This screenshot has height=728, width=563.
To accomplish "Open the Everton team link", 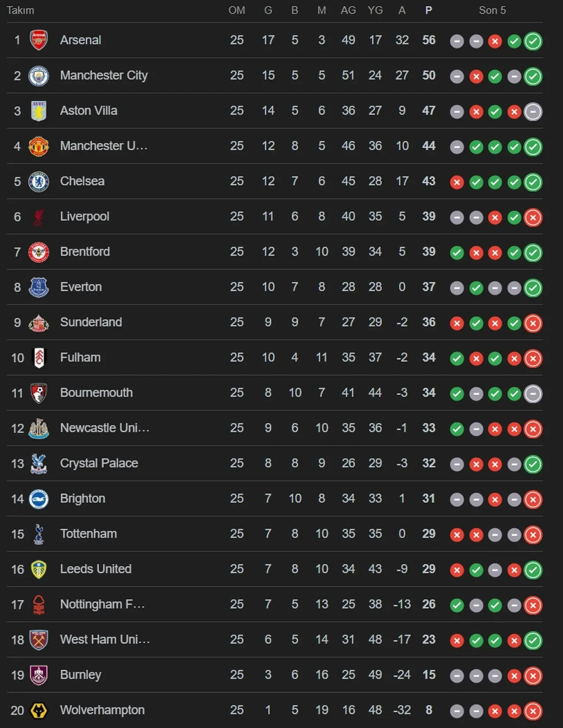I will pyautogui.click(x=81, y=287).
